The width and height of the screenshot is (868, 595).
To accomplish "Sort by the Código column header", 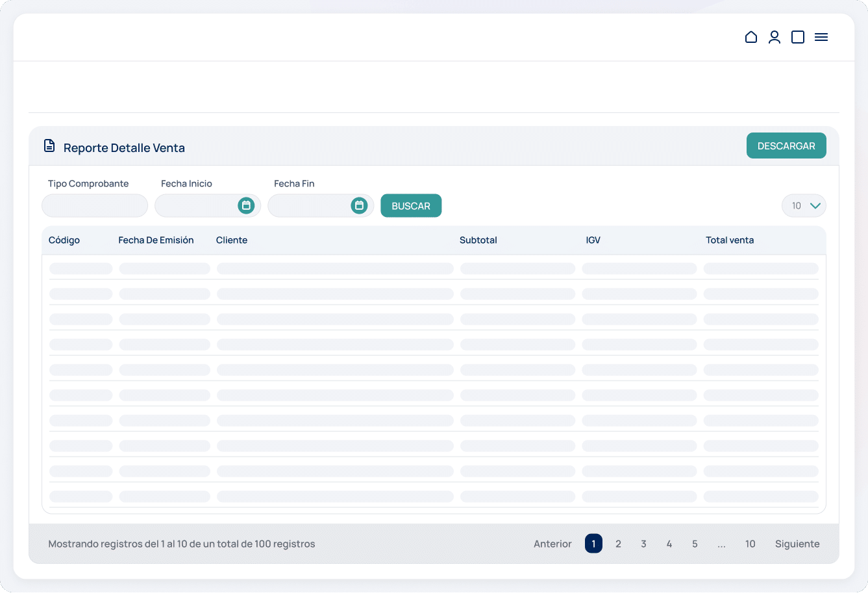I will tap(64, 240).
